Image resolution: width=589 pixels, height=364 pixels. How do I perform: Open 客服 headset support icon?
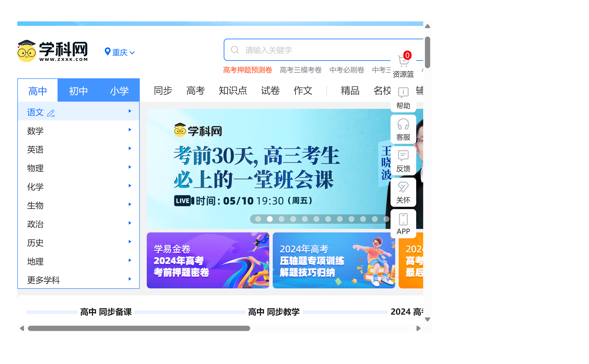(x=403, y=124)
